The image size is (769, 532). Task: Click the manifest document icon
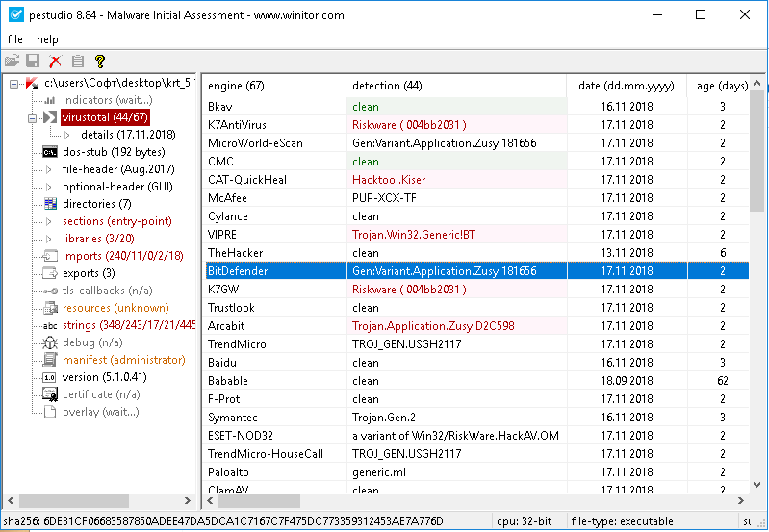pyautogui.click(x=50, y=360)
